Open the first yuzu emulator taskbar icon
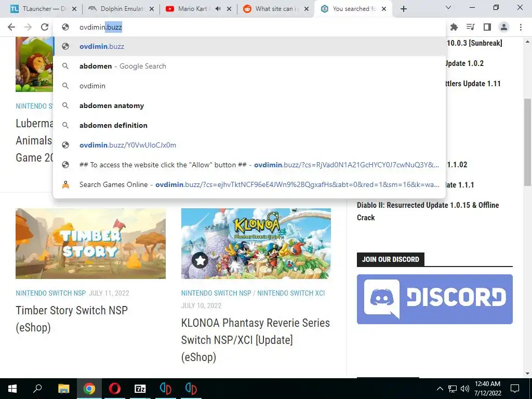 click(x=165, y=389)
